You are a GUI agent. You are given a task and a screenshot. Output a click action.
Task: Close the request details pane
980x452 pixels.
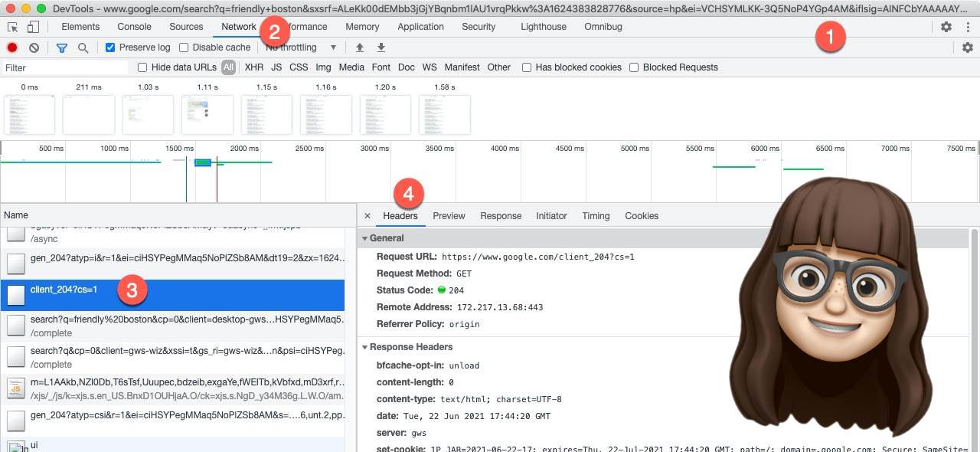(367, 216)
